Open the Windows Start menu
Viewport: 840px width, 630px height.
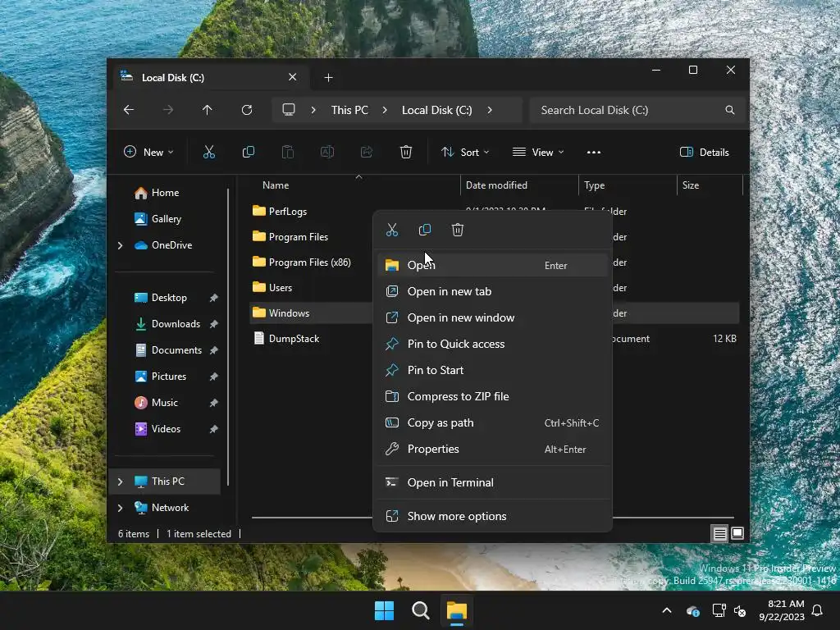(x=384, y=610)
